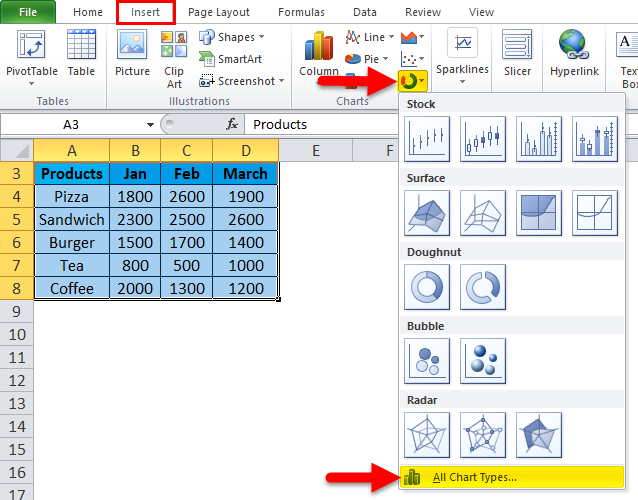Image resolution: width=638 pixels, height=500 pixels.
Task: Pick the Exploded Doughnut chart
Action: (x=483, y=287)
